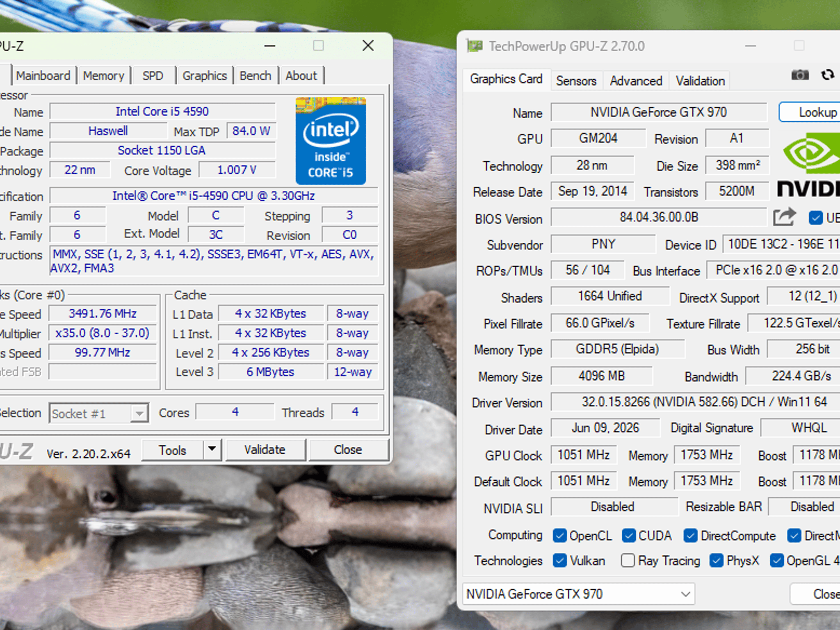Select the Bench tab in CPU-Z
840x630 pixels.
(x=256, y=75)
